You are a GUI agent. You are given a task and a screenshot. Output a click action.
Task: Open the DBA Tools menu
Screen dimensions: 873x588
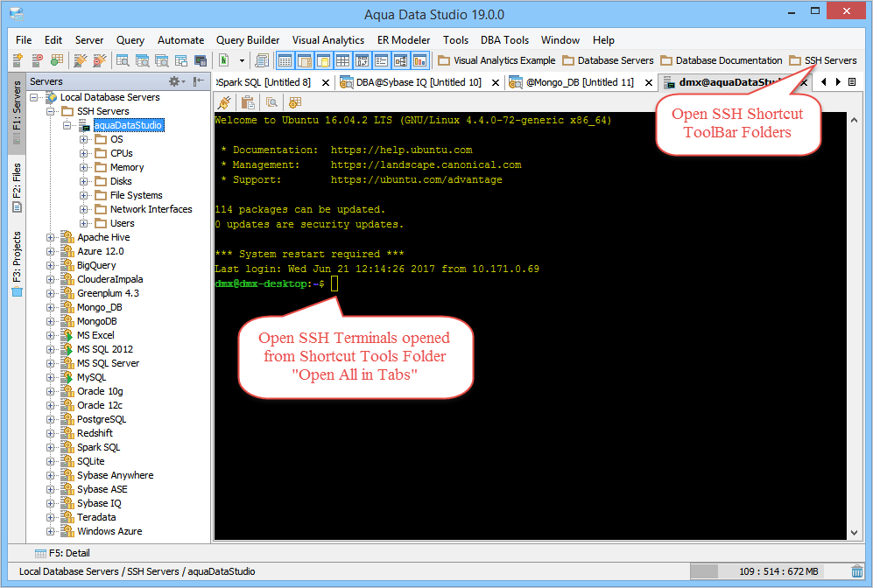point(504,40)
